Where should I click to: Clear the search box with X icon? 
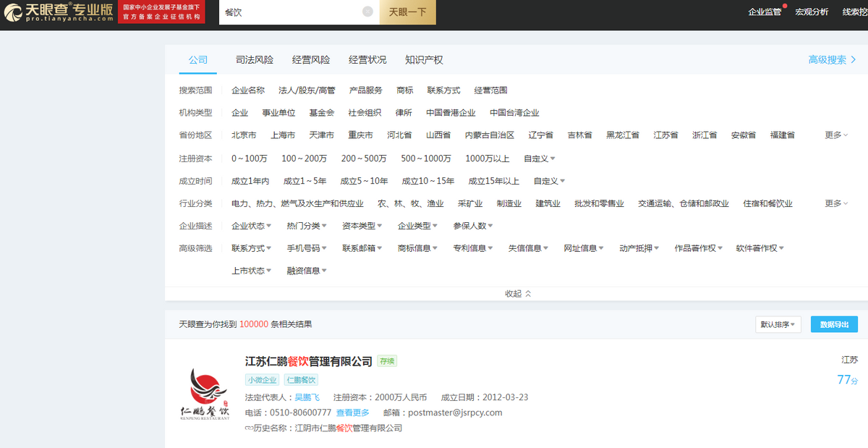click(x=367, y=12)
